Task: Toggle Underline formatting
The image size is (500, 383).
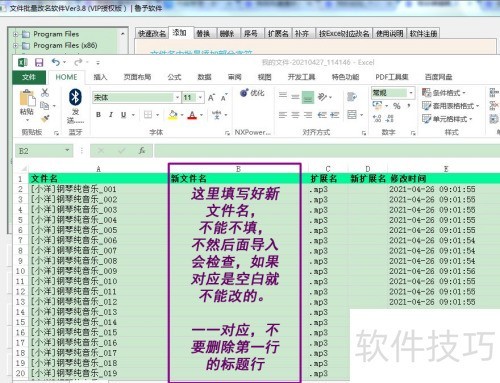Action: (123, 115)
